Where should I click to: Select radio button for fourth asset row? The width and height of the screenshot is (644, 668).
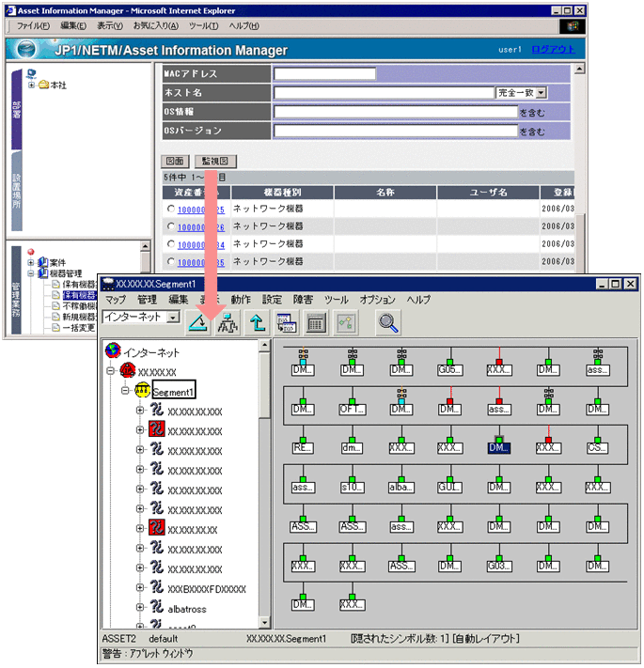pos(171,261)
